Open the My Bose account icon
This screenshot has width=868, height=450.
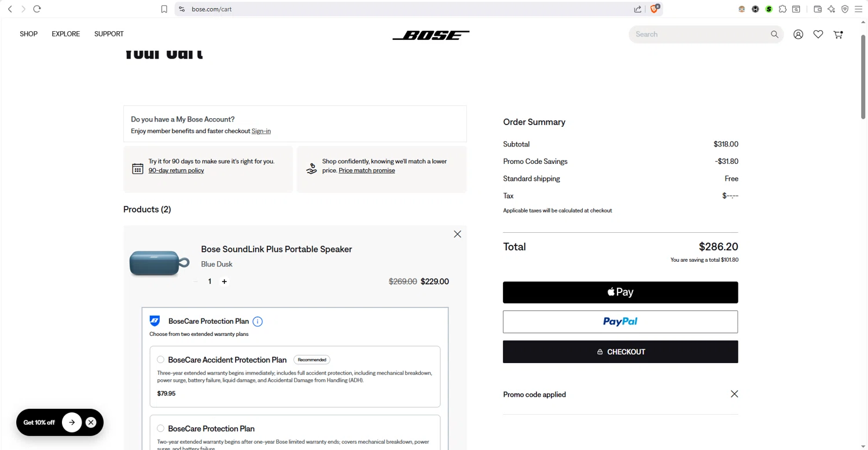tap(799, 35)
